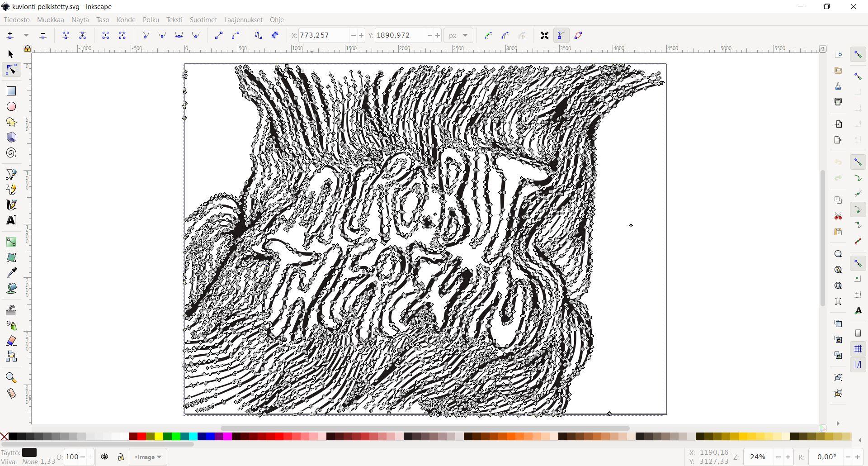Image resolution: width=868 pixels, height=466 pixels.
Task: Decrease the rotation angle
Action: [848, 457]
